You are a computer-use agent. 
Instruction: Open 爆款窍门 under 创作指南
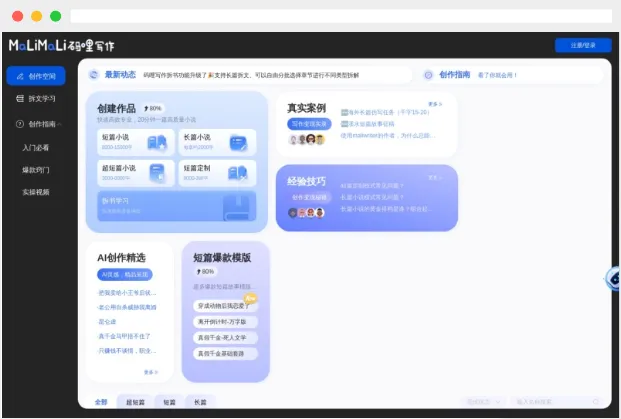pos(36,170)
